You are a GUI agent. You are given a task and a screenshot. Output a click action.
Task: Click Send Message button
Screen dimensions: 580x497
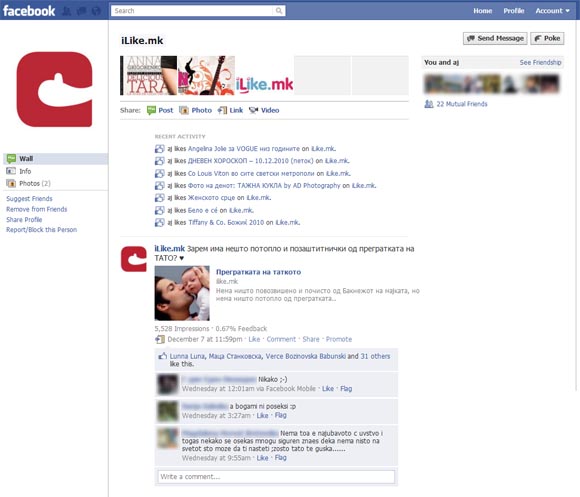pyautogui.click(x=495, y=38)
